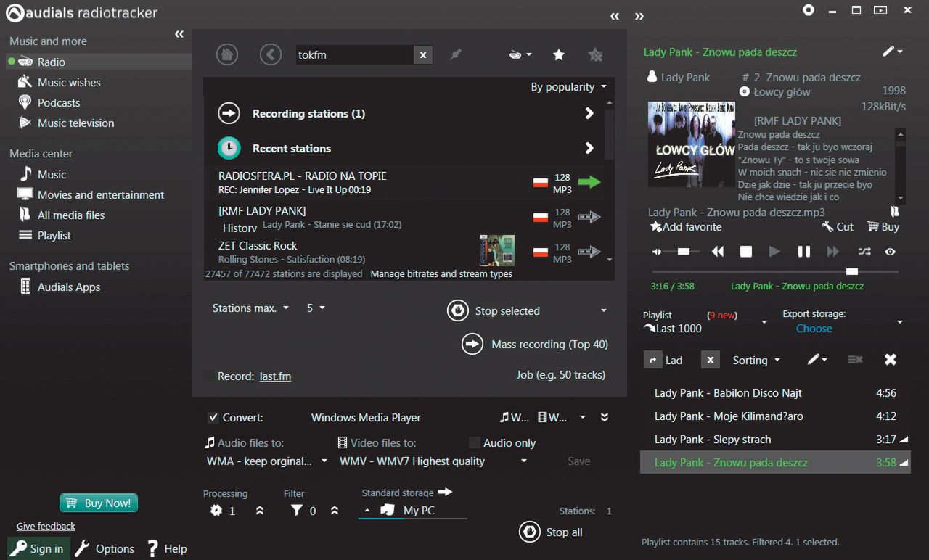
Task: Click the favorites star icon
Action: coord(559,54)
